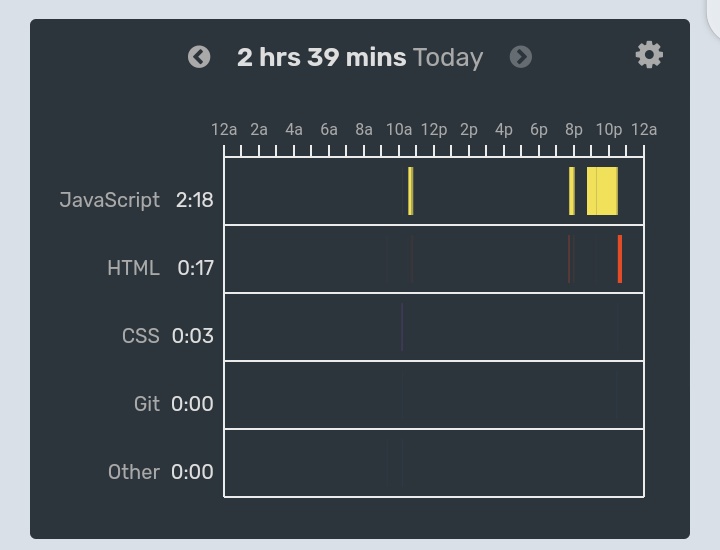Open the gear settings icon

tap(649, 55)
